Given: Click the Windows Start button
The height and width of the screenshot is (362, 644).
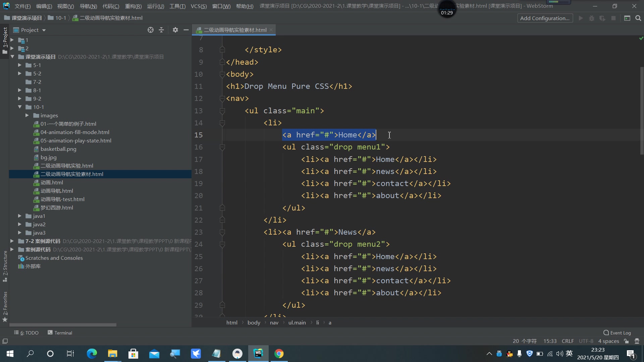Looking at the screenshot, I should tap(10, 354).
